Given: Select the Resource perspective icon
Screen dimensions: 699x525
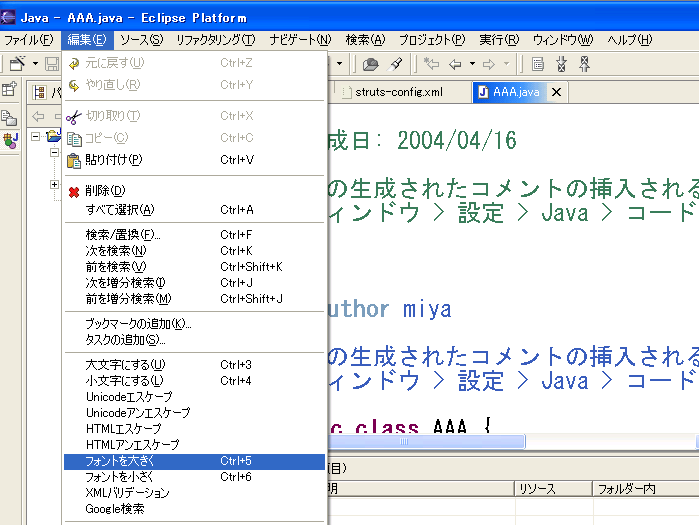Looking at the screenshot, I should click(9, 118).
